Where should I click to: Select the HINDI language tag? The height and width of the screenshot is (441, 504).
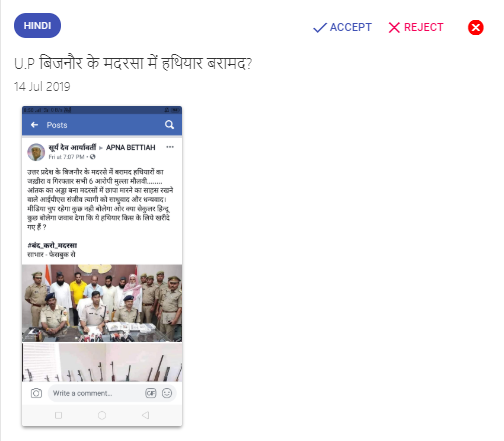point(37,26)
